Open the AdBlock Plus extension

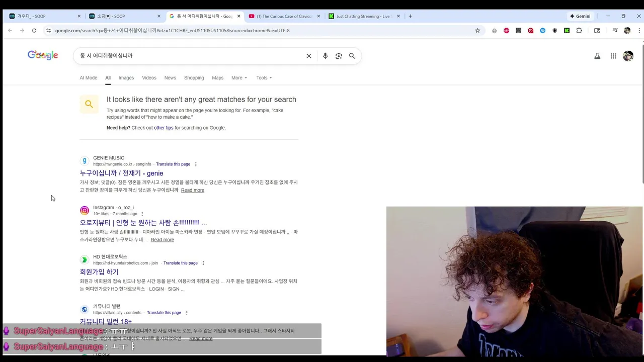[506, 30]
